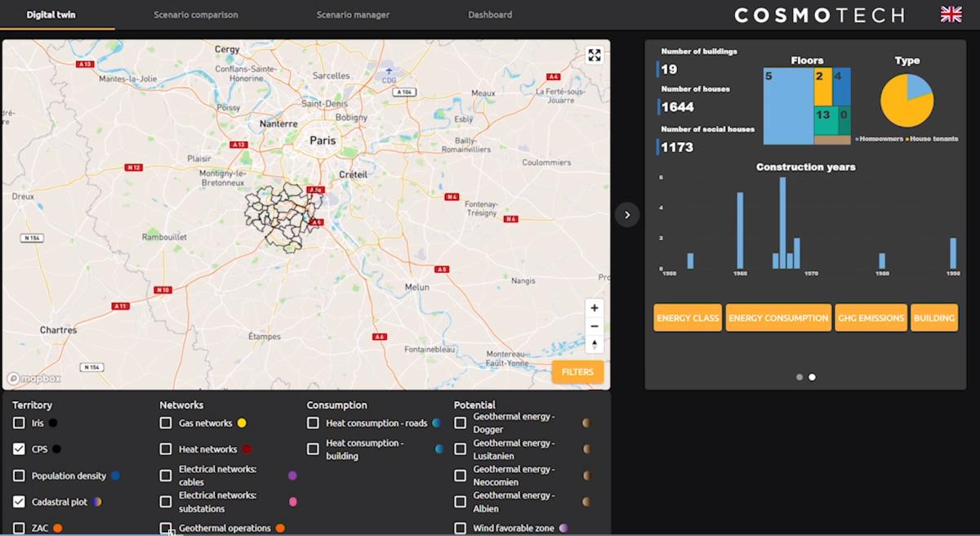980x536 pixels.
Task: Click number of social houses value 1173
Action: [677, 147]
